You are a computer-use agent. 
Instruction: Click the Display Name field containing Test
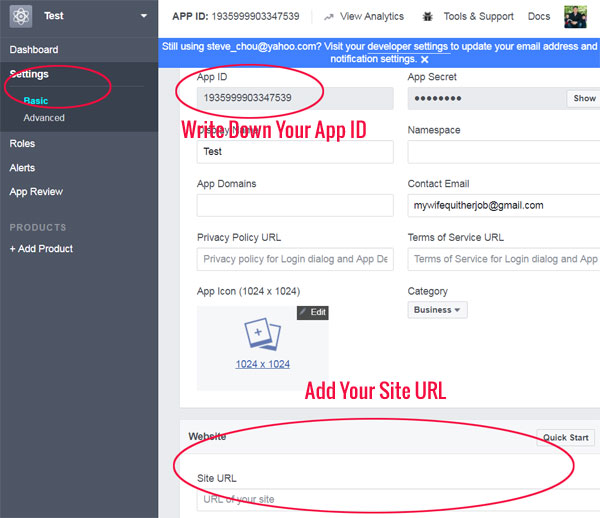[x=295, y=152]
